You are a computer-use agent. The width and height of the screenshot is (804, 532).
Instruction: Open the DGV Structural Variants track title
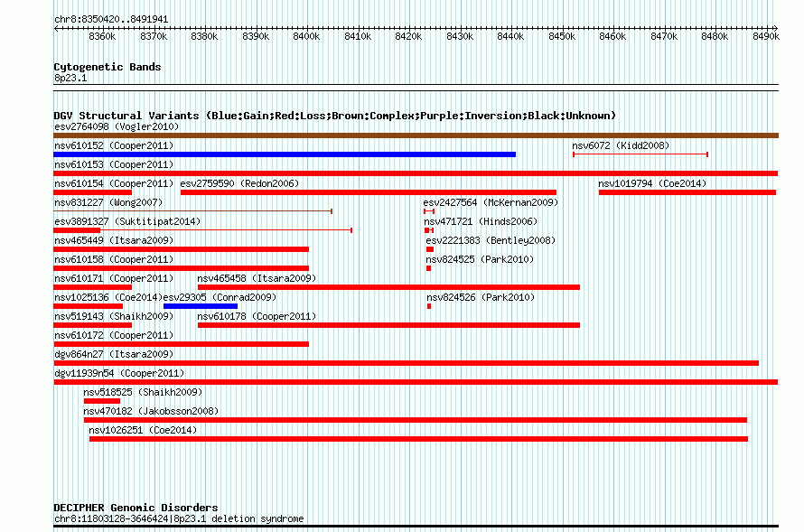[x=335, y=116]
